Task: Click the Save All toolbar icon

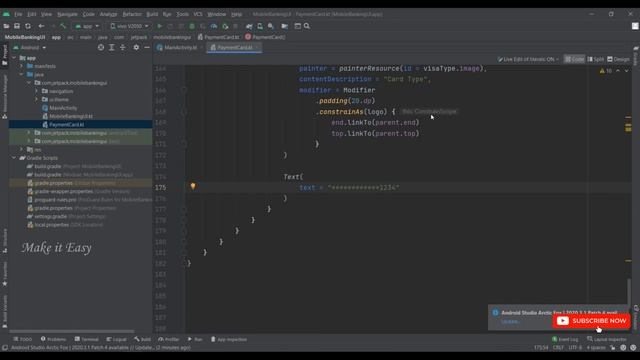Action: 17,26
